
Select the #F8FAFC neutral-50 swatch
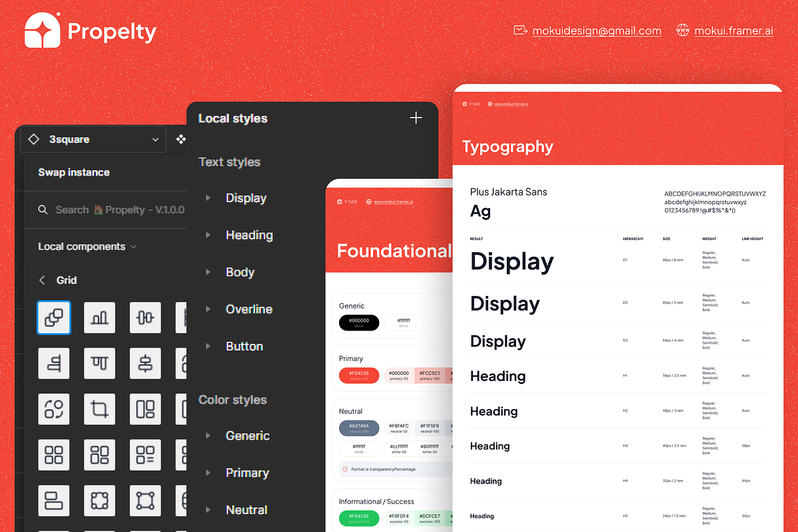[x=399, y=428]
